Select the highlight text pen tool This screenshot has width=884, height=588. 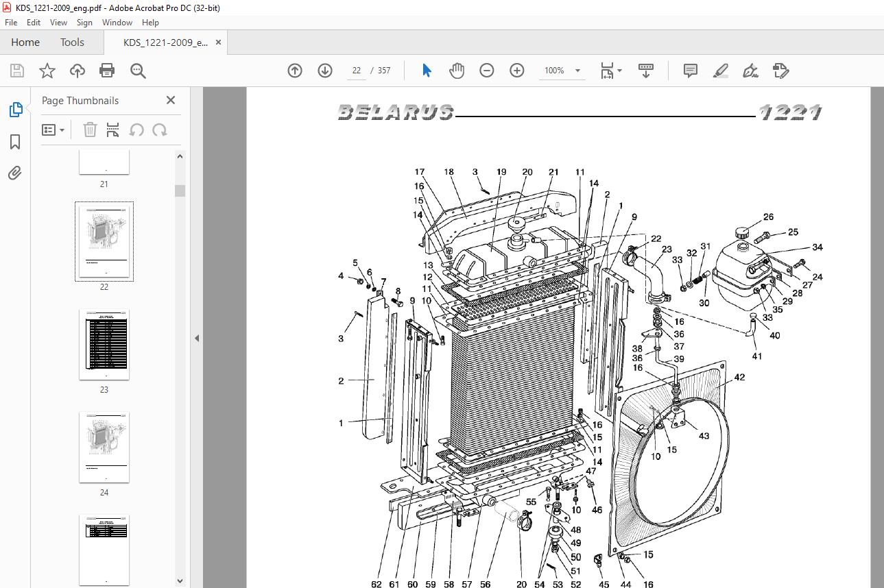(720, 71)
